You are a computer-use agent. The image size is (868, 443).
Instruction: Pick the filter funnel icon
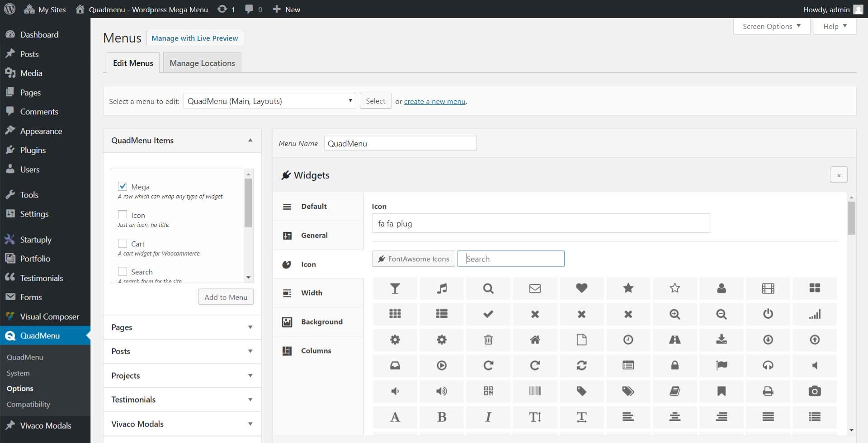pyautogui.click(x=395, y=288)
